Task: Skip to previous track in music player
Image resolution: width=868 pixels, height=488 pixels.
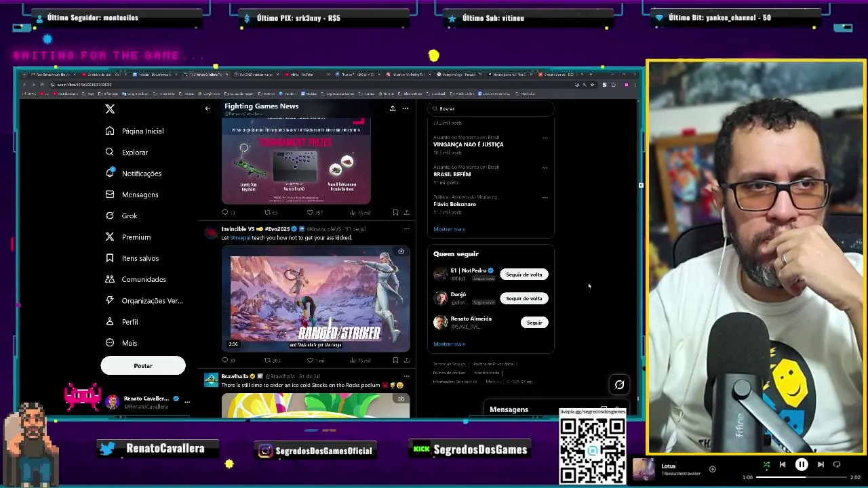Action: click(x=783, y=464)
